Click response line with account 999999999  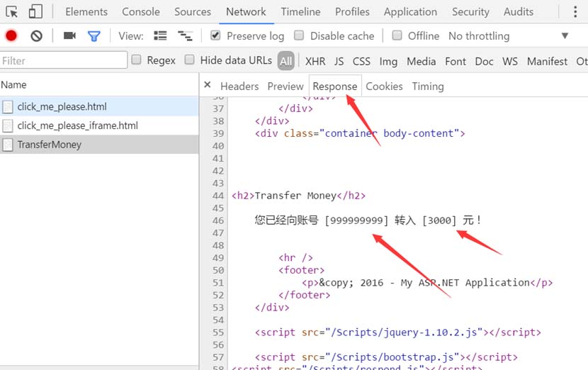[368, 220]
